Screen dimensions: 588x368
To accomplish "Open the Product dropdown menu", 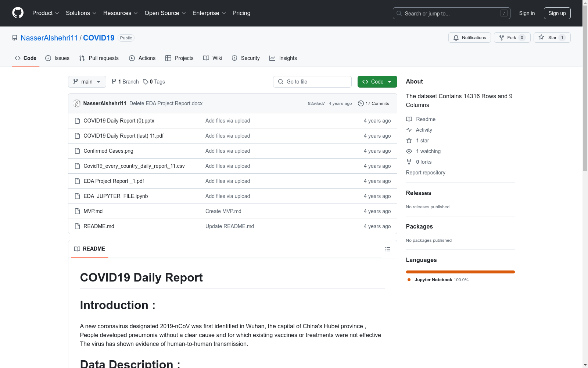I will pyautogui.click(x=46, y=13).
